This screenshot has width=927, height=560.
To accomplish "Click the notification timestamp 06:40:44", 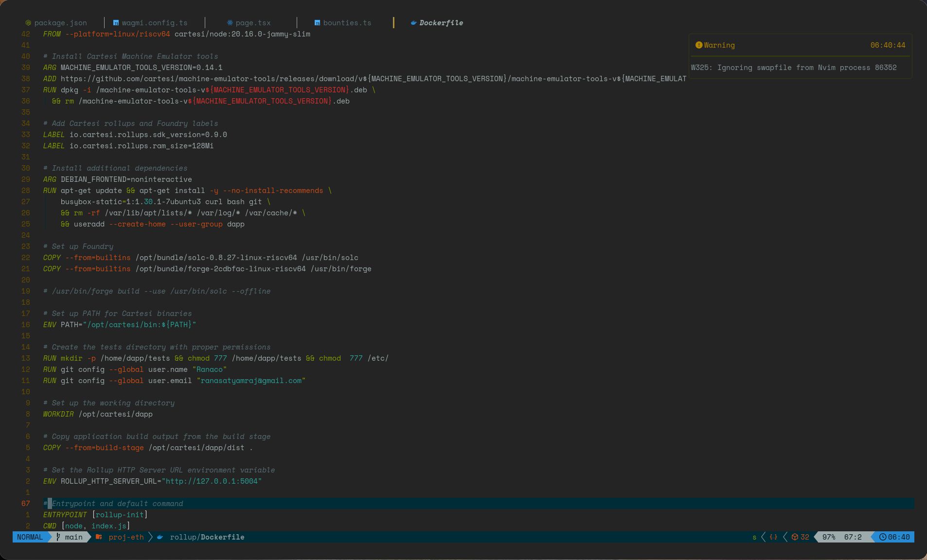I will [x=888, y=45].
